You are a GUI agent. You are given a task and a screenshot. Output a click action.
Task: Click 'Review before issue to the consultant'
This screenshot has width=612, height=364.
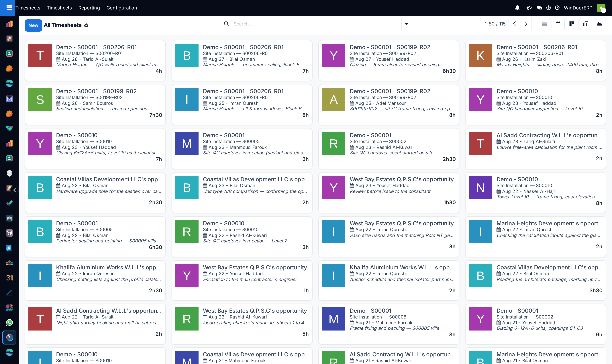(x=390, y=191)
